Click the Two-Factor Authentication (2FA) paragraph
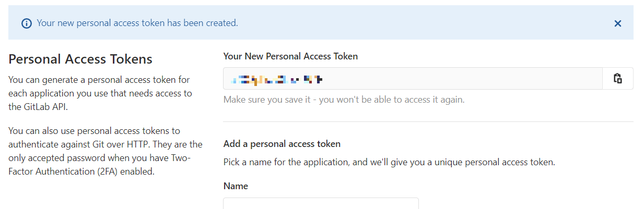 coord(106,151)
